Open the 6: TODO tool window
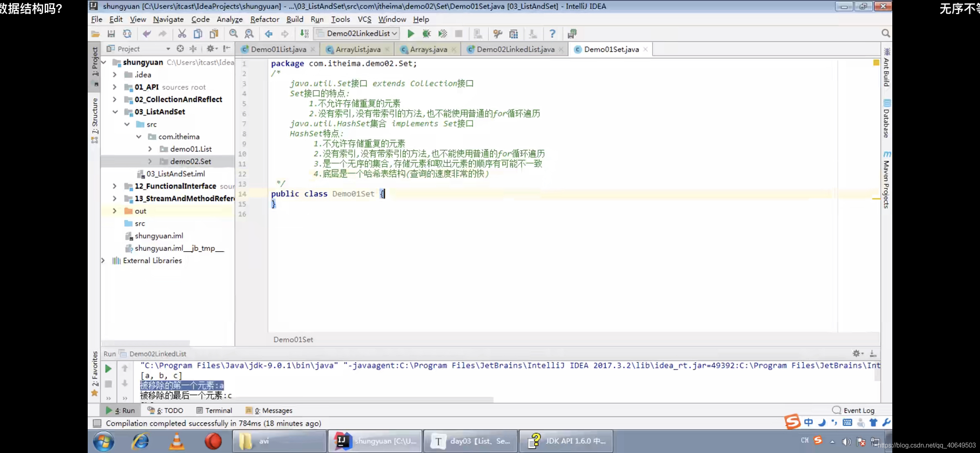980x453 pixels. pos(165,410)
